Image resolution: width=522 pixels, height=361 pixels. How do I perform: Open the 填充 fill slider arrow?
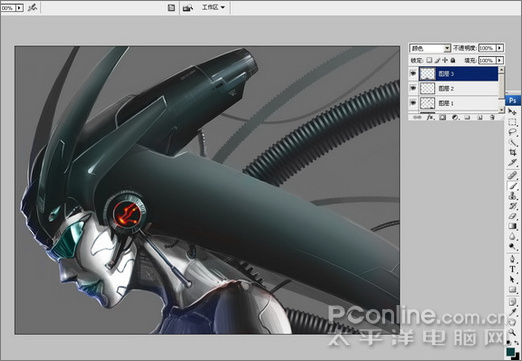tap(500, 60)
